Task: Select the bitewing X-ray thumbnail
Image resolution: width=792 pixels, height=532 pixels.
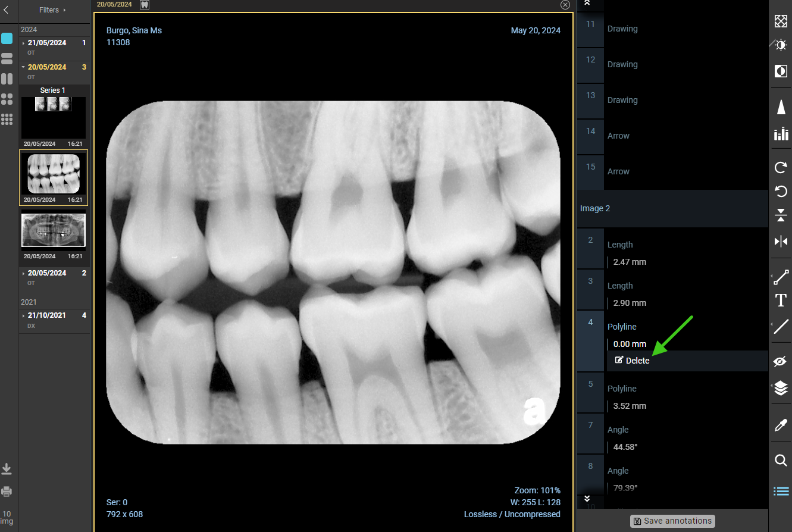Action: pyautogui.click(x=54, y=173)
